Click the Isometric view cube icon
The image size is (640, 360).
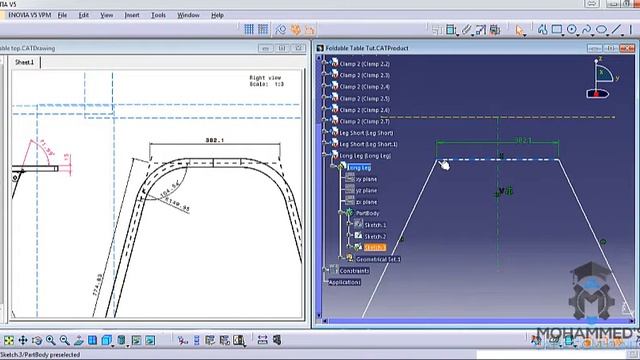[x=106, y=340]
